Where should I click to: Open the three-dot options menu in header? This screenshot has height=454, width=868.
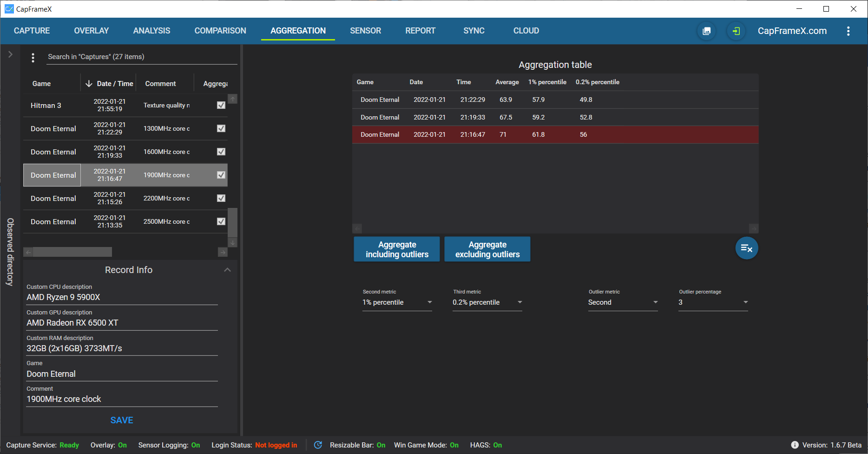tap(848, 31)
